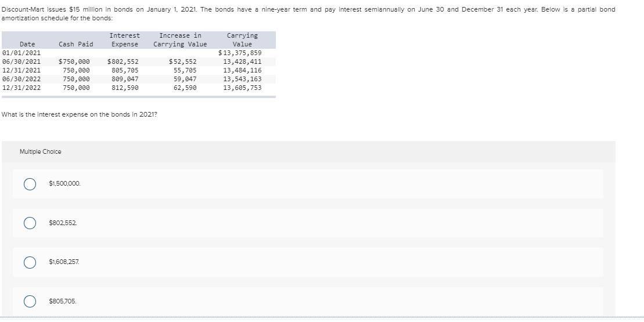
Task: Click the 01/01/2021 date cell
Action: (x=21, y=53)
